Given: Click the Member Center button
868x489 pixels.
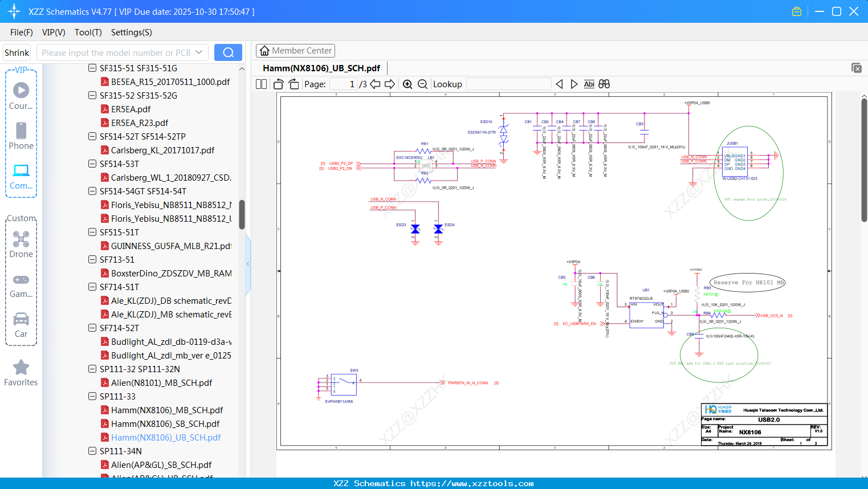Looking at the screenshot, I should click(x=295, y=51).
